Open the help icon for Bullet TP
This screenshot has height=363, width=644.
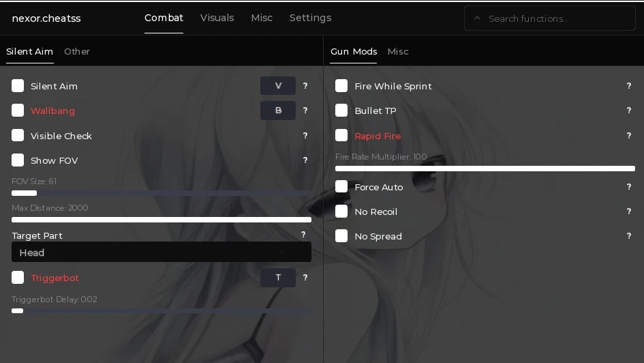pyautogui.click(x=629, y=111)
